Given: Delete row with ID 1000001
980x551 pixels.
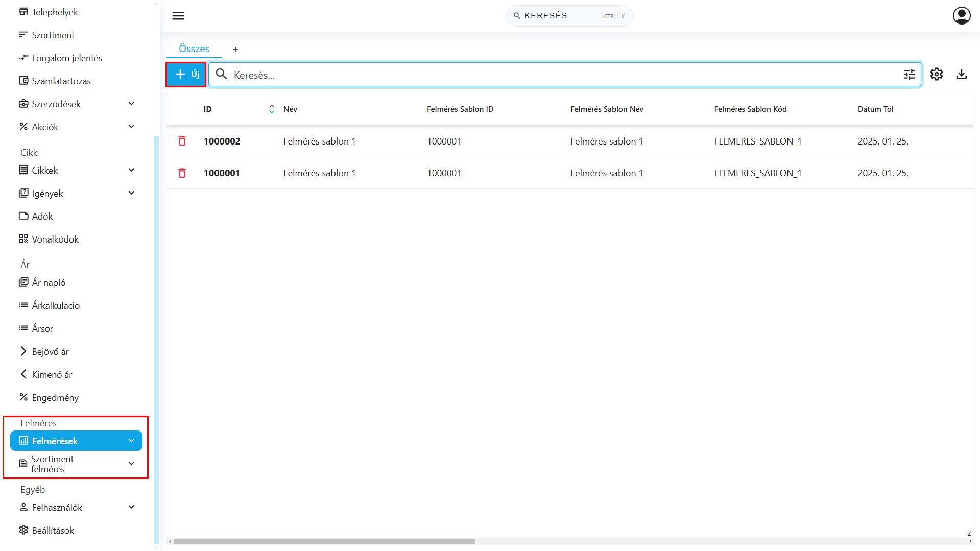Looking at the screenshot, I should [182, 173].
